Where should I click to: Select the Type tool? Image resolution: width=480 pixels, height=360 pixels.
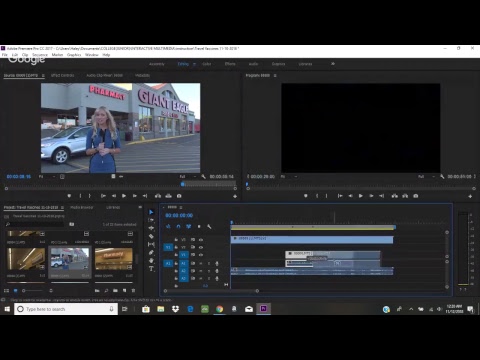151,269
